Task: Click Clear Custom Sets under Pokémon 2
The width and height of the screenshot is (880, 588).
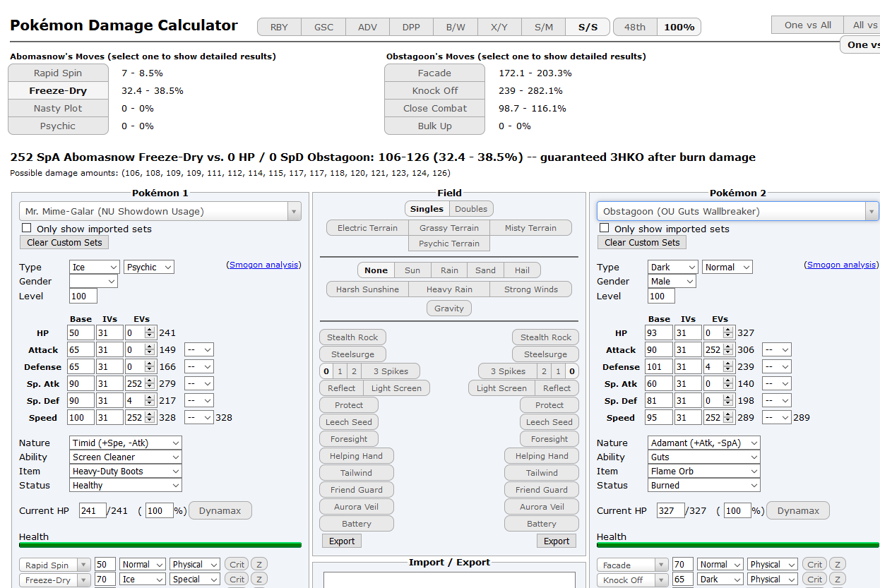Action: [642, 243]
